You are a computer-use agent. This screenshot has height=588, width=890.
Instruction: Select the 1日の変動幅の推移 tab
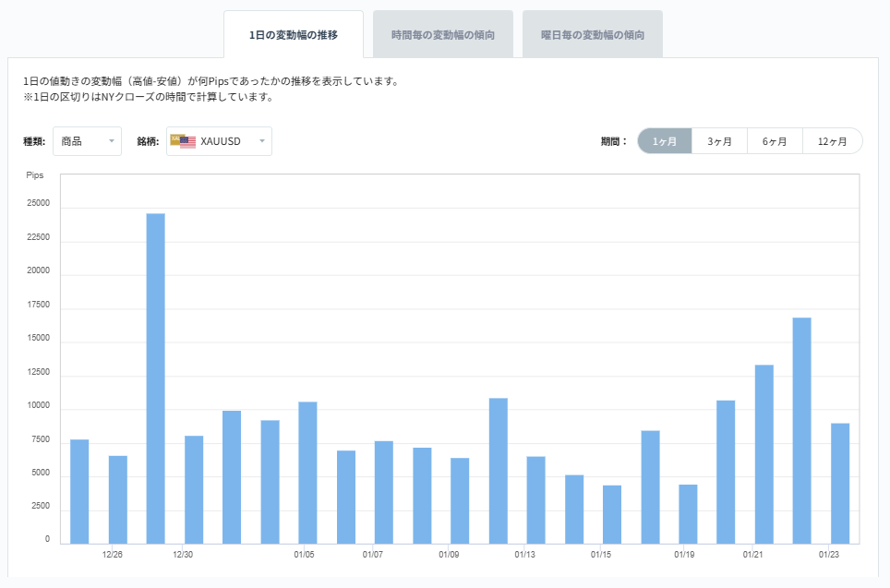point(295,33)
